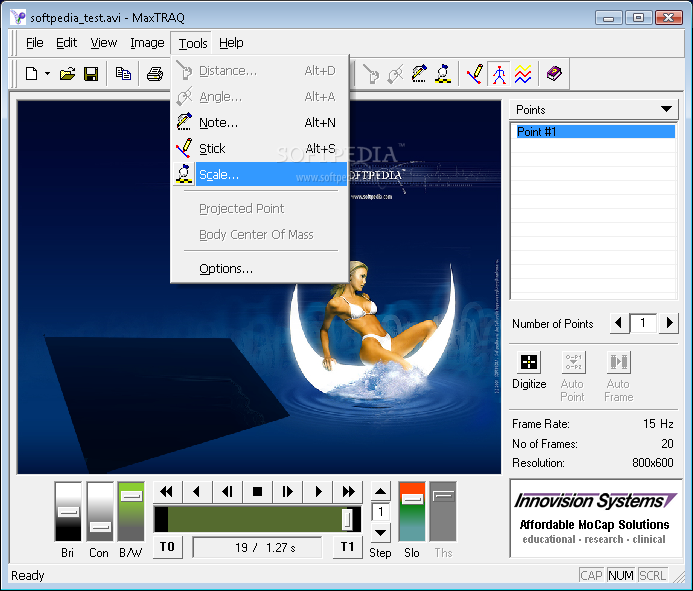Select the Stick tool in toolbar

click(x=475, y=74)
